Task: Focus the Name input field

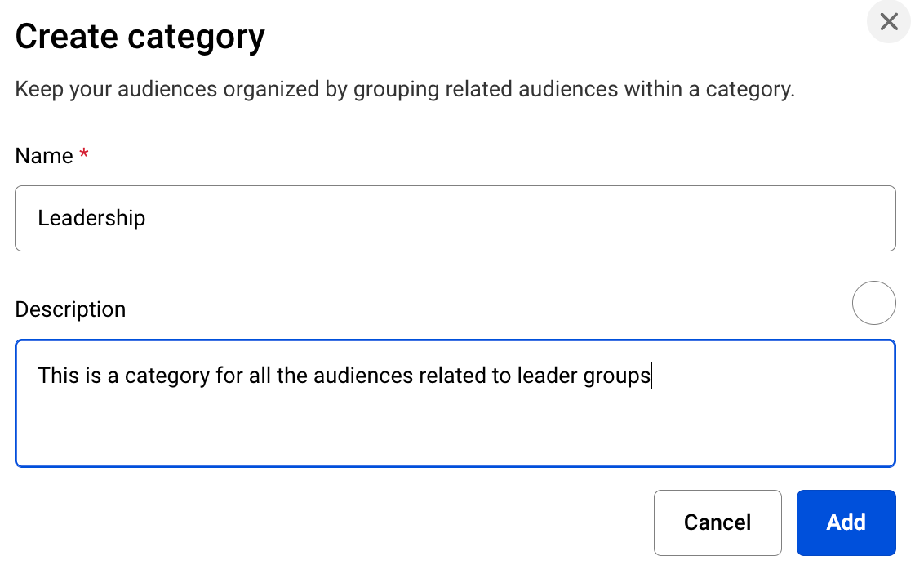Action: coord(455,218)
